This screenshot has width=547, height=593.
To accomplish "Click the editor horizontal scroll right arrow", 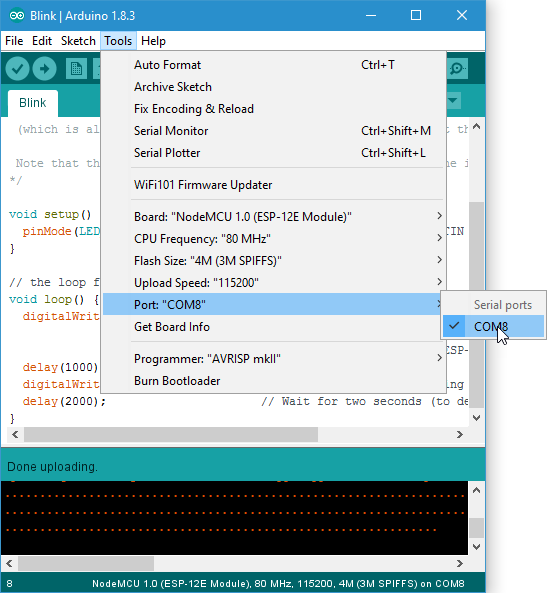I will tap(460, 435).
